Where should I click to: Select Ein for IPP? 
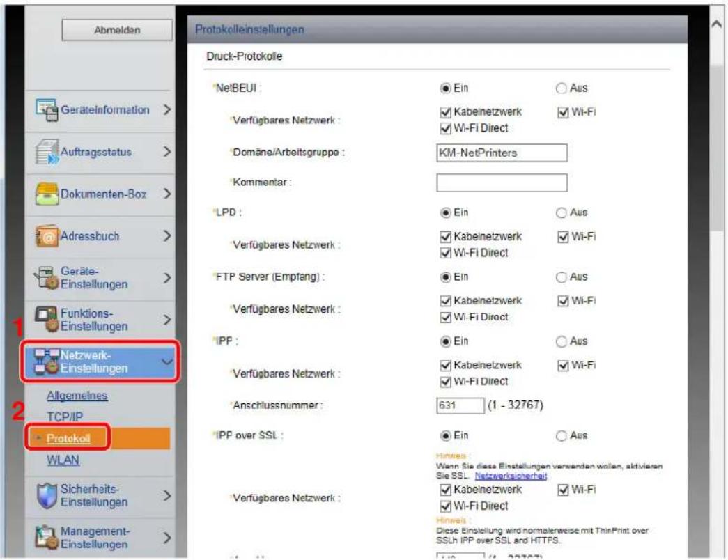tap(444, 342)
